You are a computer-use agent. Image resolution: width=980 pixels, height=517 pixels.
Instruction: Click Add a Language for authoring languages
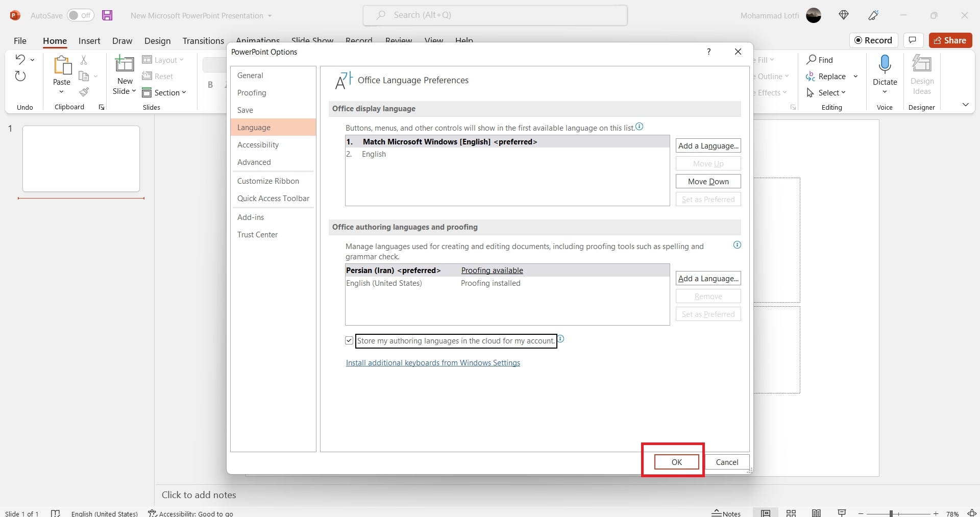tap(708, 279)
